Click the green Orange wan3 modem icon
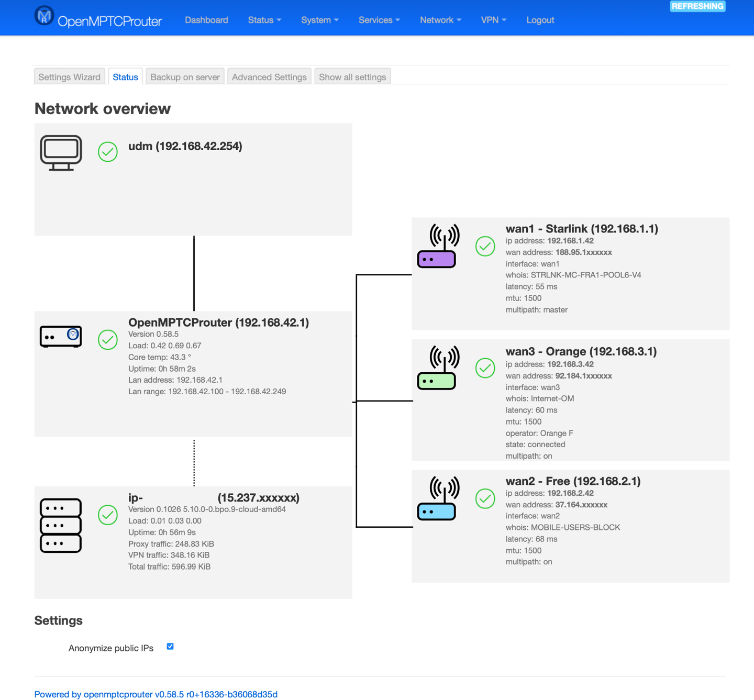 [438, 368]
